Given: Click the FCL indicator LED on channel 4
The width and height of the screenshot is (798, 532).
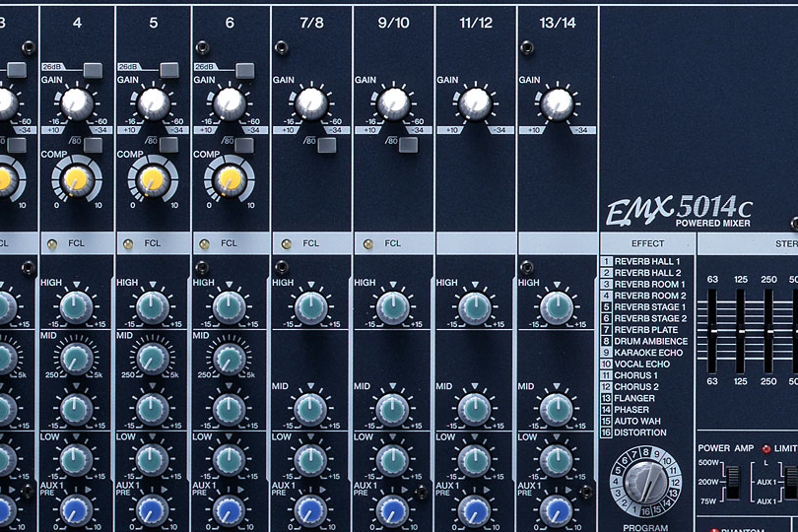Looking at the screenshot, I should tap(51, 244).
